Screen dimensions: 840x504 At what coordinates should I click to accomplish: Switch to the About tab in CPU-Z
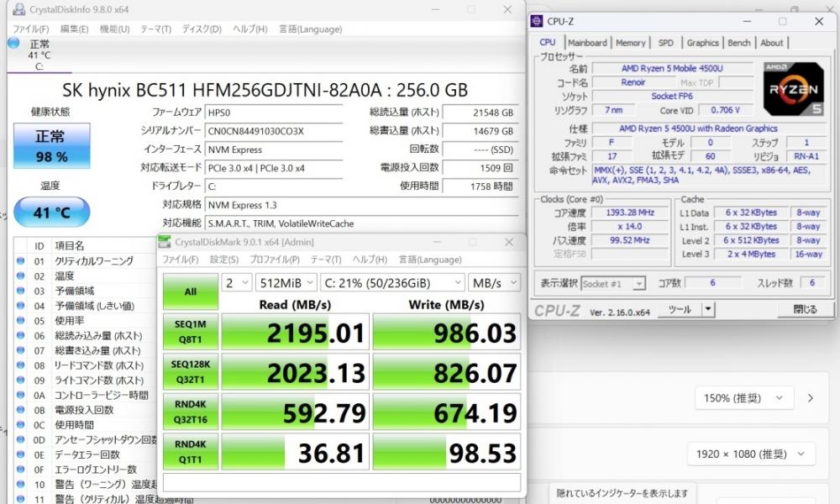[x=771, y=43]
